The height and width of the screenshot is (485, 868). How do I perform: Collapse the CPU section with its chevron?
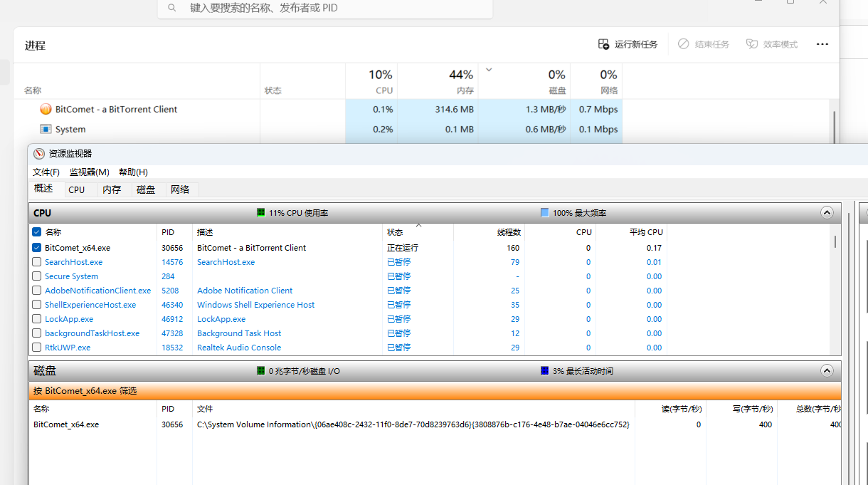coord(827,213)
